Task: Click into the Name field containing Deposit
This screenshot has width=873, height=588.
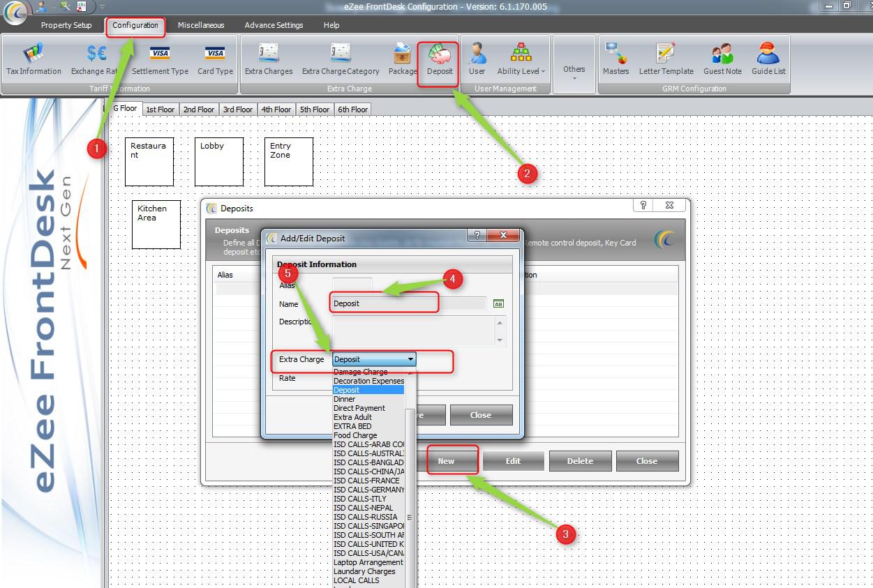Action: (x=409, y=303)
